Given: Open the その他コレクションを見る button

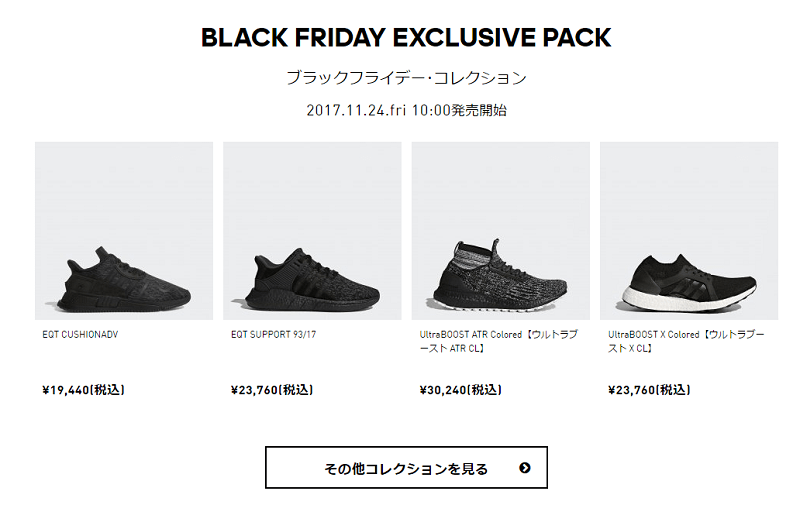Looking at the screenshot, I should click(x=406, y=467).
